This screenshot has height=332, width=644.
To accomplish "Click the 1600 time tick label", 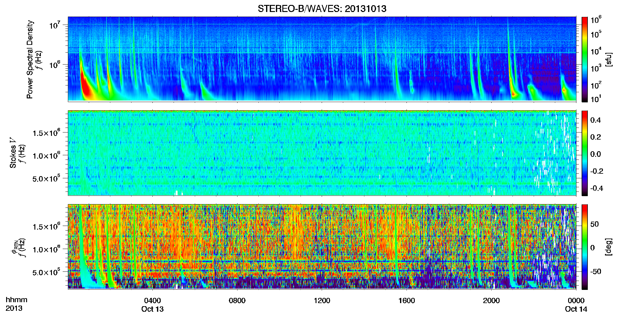I will click(x=407, y=300).
